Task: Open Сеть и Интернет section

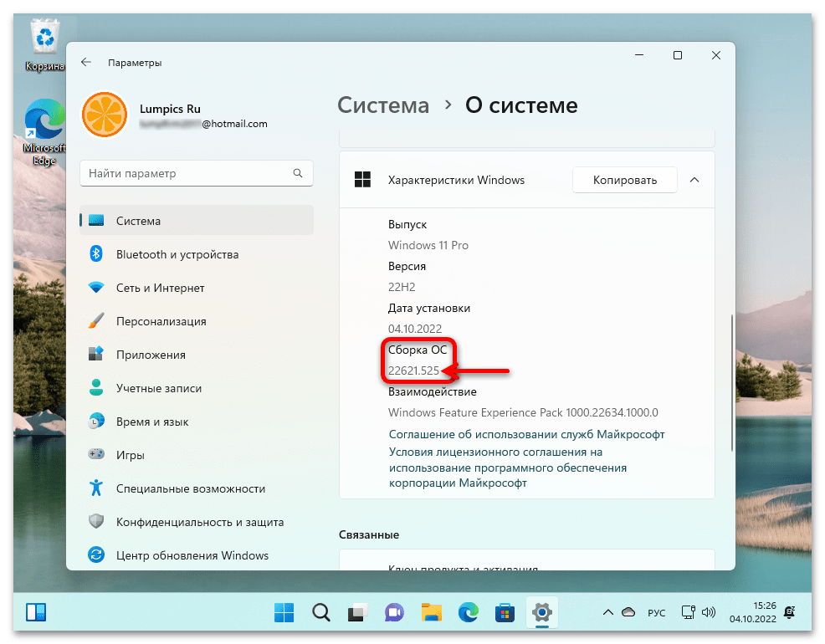Action: coord(197,288)
